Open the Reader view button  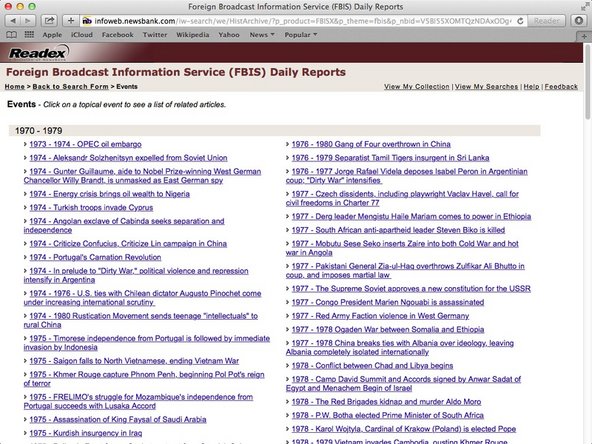tap(546, 21)
